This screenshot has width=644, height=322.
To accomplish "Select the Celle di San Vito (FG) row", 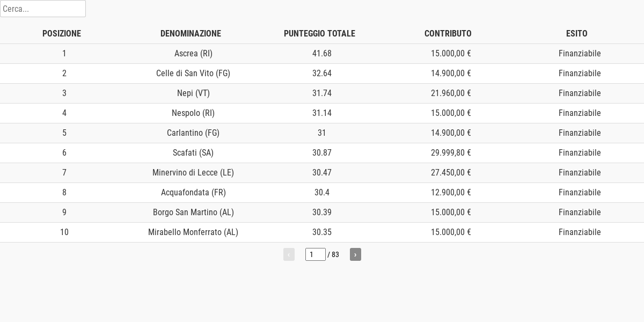I will pyautogui.click(x=322, y=74).
